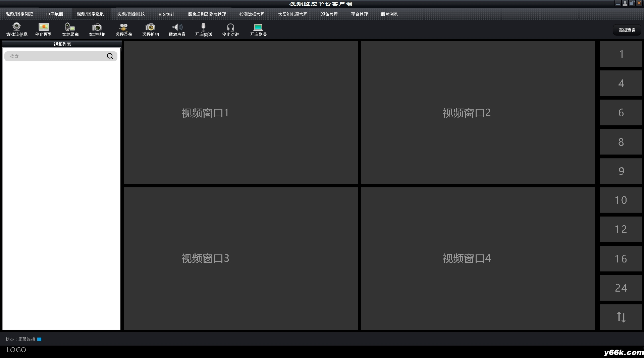Start 远程录像 remote recording

click(123, 27)
